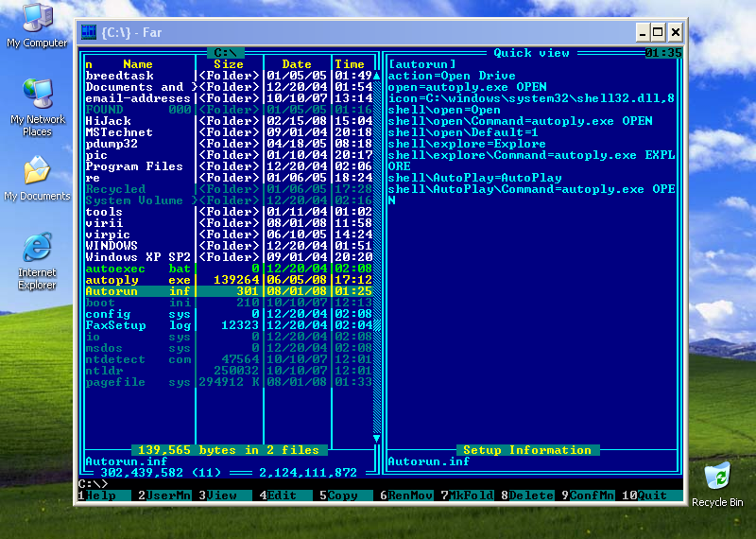The image size is (756, 539).
Task: Click the 7 MkFold function key
Action: [467, 496]
